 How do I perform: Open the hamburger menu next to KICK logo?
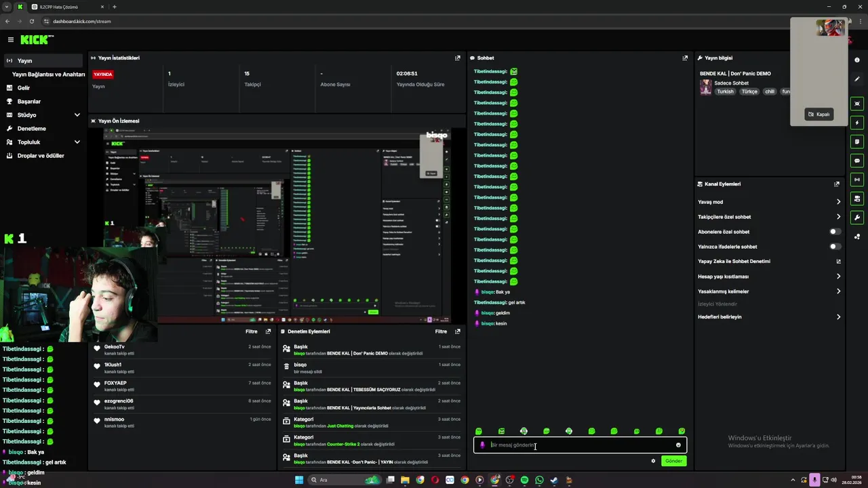(10, 40)
